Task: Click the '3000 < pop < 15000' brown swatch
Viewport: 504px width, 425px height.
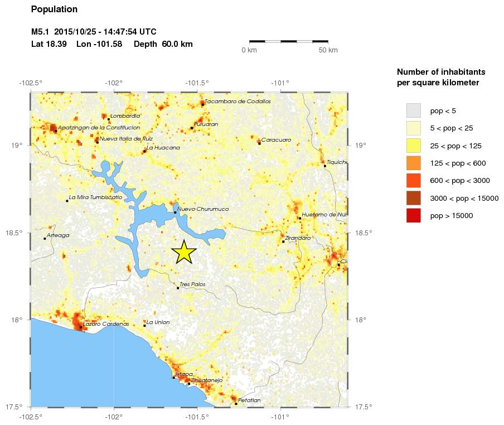Action: [413, 198]
